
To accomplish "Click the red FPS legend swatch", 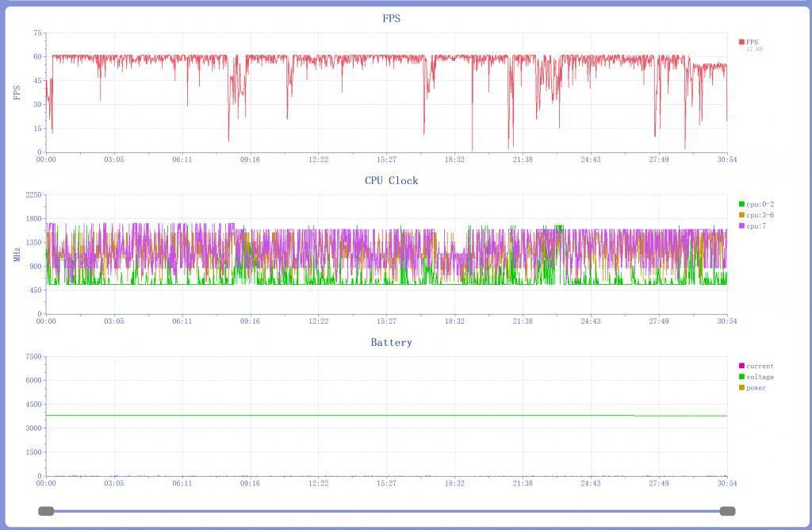I will [x=741, y=42].
